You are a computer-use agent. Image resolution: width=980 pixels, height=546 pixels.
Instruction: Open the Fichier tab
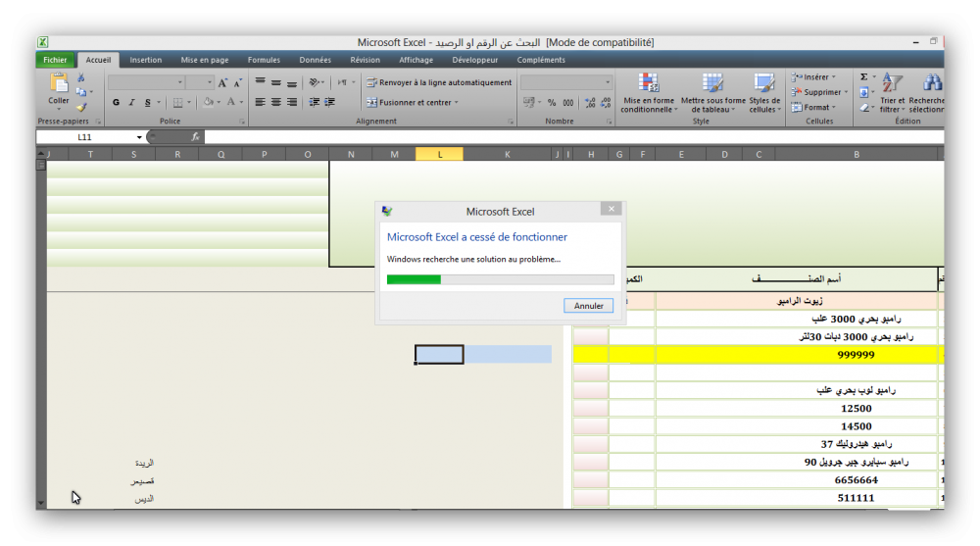(55, 60)
